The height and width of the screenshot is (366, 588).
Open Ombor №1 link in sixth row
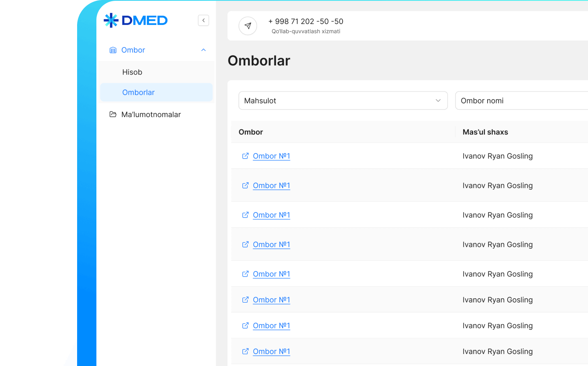click(272, 300)
